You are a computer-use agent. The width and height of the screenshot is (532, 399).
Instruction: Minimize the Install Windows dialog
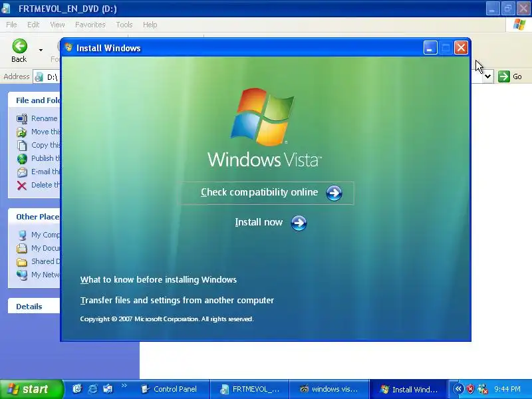tap(430, 48)
